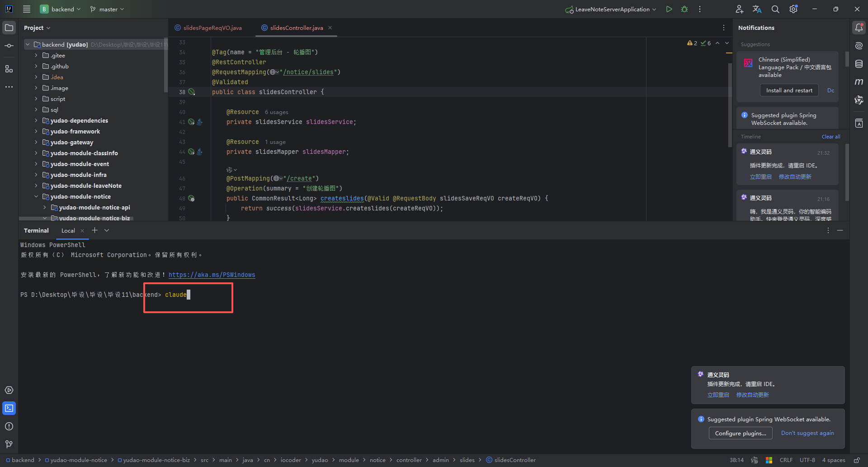This screenshot has height=467, width=868.
Task: Collapse the yudao-module-notice folder
Action: (36, 196)
